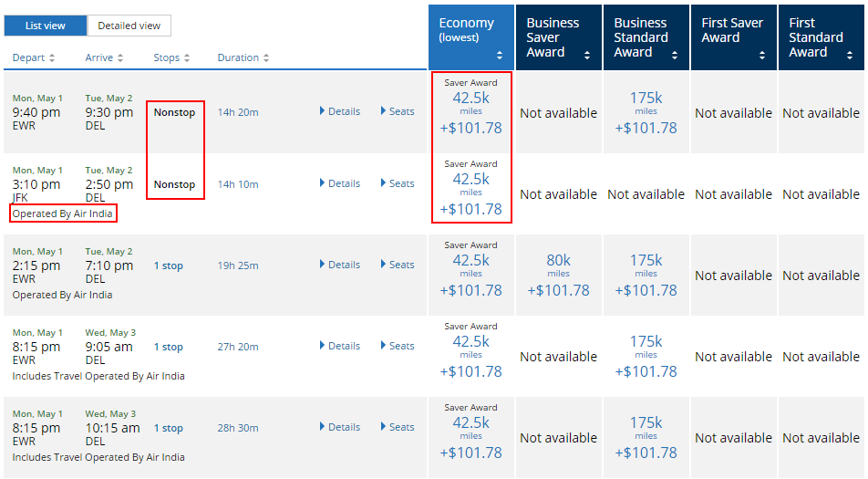Sort flights by Depart column arrows
This screenshot has height=479, width=868.
(52, 57)
